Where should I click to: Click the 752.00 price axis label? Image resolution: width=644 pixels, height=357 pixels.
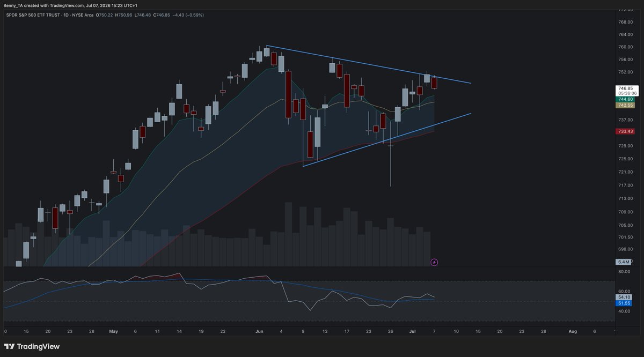tap(626, 72)
